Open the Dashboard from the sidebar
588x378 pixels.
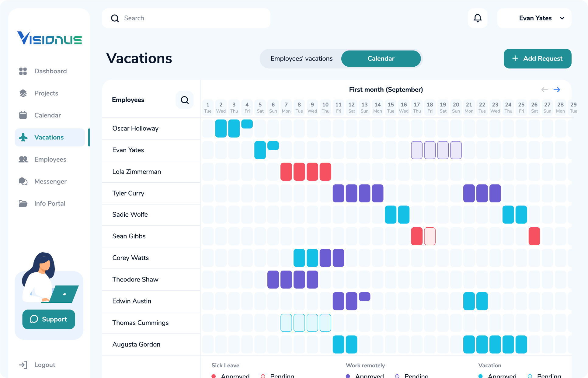(23, 71)
